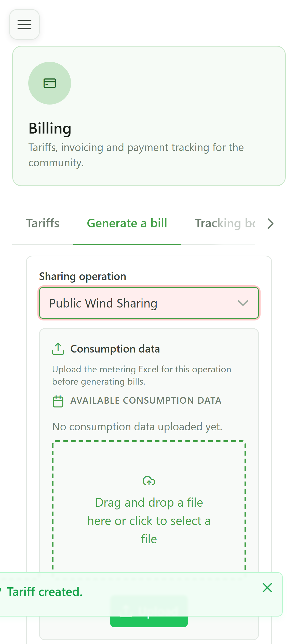Image resolution: width=298 pixels, height=644 pixels.
Task: Click the Consumption data upload arrow icon
Action: [58, 349]
